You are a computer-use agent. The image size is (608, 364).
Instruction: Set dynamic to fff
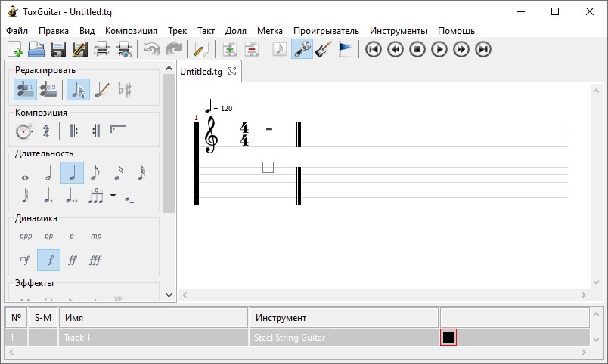coord(95,260)
